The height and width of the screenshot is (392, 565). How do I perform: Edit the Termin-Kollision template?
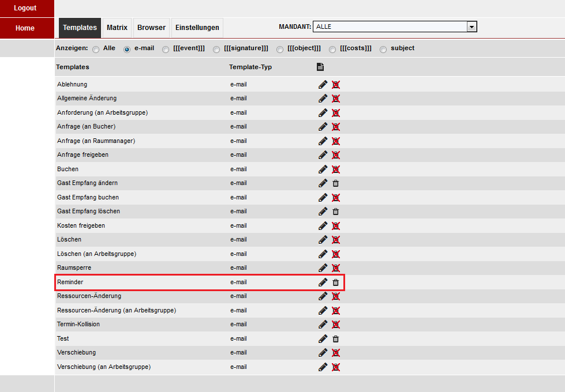coord(323,325)
